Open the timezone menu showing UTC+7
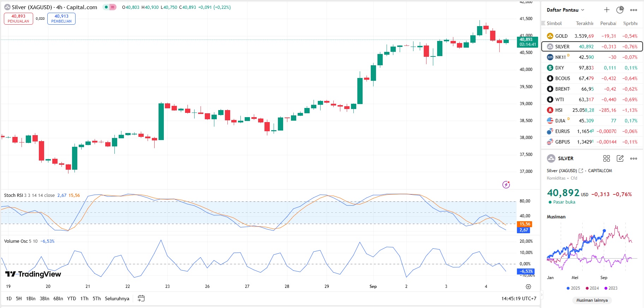644x308 pixels. point(519,298)
